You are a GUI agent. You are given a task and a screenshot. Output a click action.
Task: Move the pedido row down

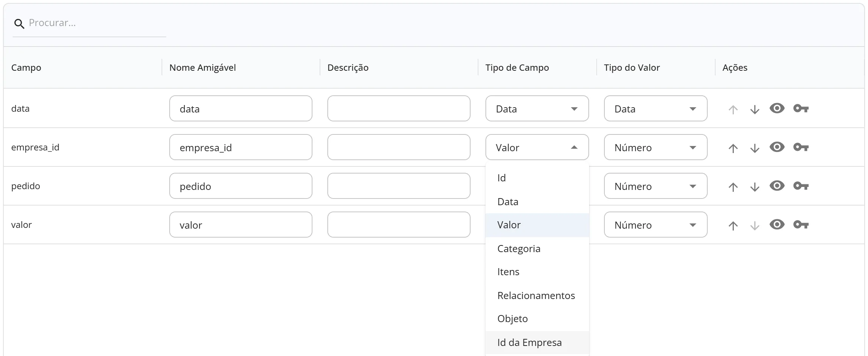[755, 187]
